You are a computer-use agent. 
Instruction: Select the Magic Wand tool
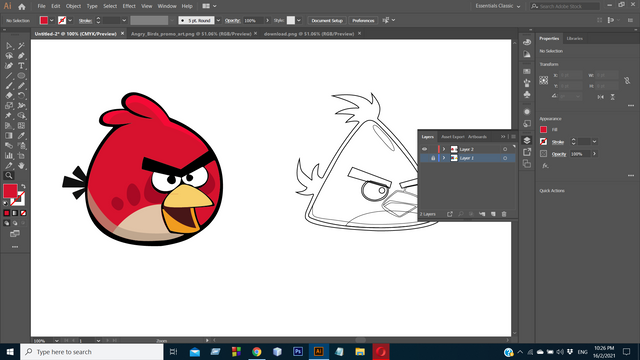point(21,46)
